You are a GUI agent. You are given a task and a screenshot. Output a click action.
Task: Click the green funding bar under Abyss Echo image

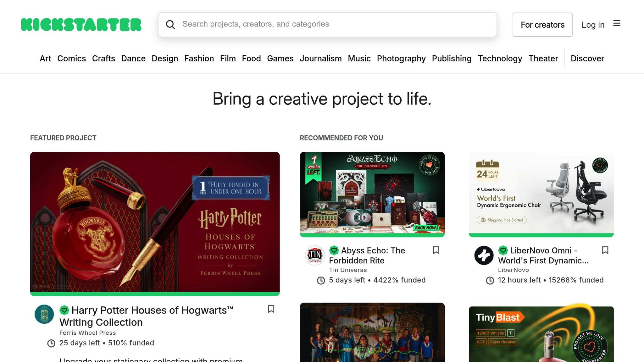[372, 235]
